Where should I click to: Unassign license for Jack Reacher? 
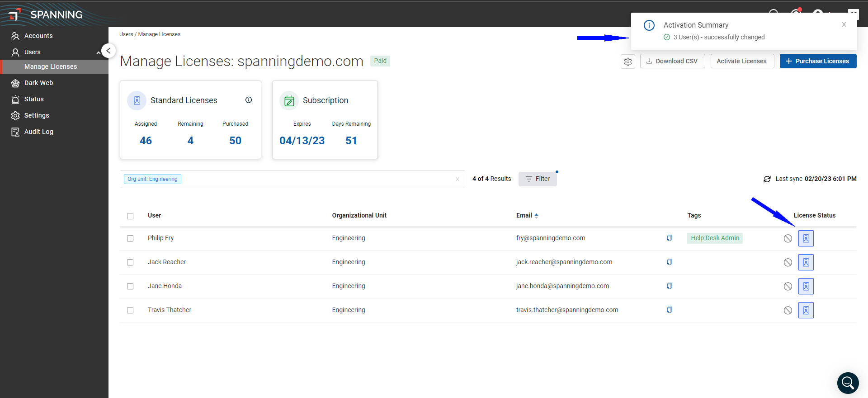tap(788, 262)
